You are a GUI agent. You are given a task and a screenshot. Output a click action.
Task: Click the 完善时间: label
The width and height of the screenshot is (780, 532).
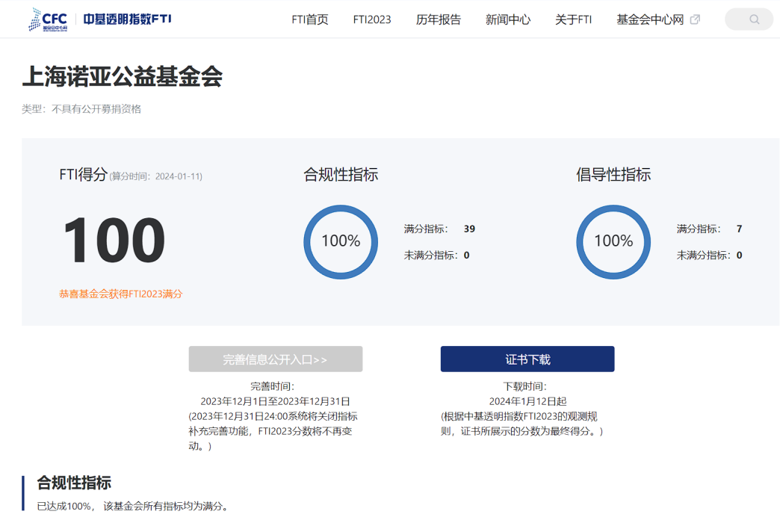(272, 386)
